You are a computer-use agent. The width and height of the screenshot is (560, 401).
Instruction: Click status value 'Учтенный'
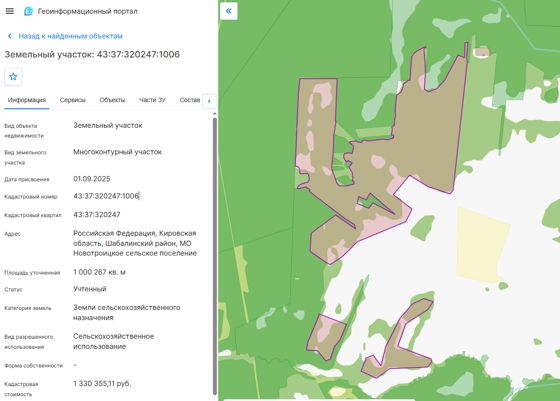click(x=90, y=289)
